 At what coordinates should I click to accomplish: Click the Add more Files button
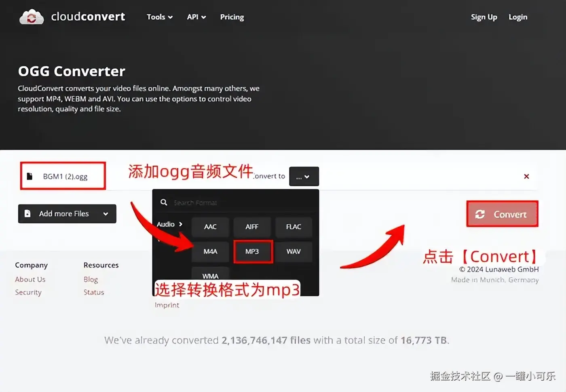(x=67, y=214)
